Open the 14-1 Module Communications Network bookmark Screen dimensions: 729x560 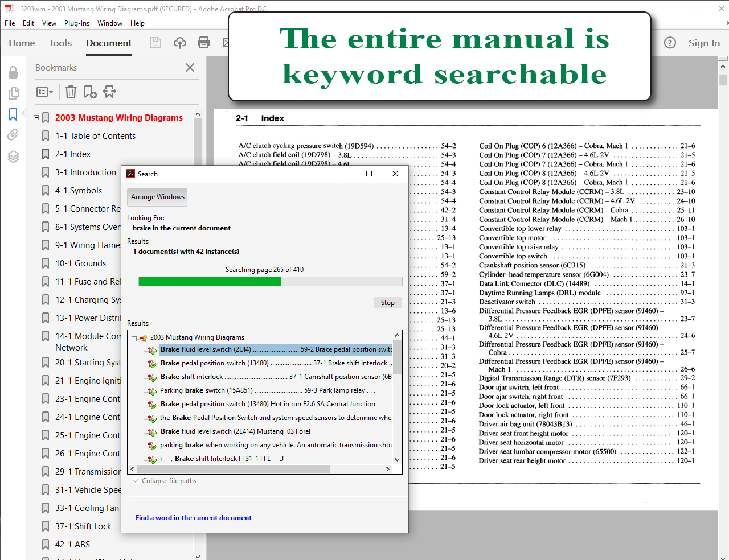[x=88, y=342]
